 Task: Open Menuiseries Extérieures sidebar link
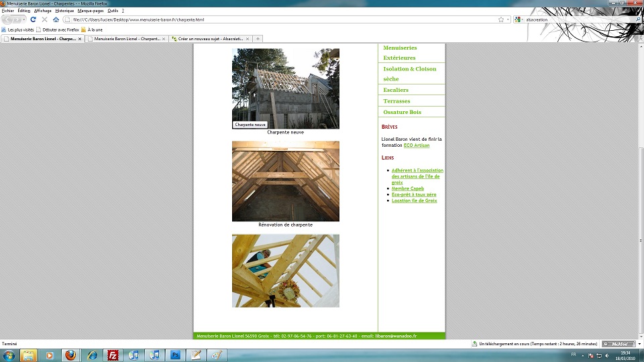pyautogui.click(x=400, y=53)
